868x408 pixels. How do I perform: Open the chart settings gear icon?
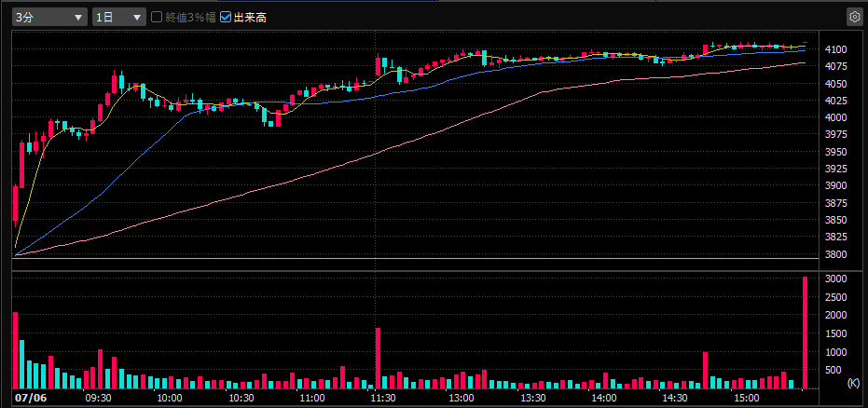click(x=854, y=17)
